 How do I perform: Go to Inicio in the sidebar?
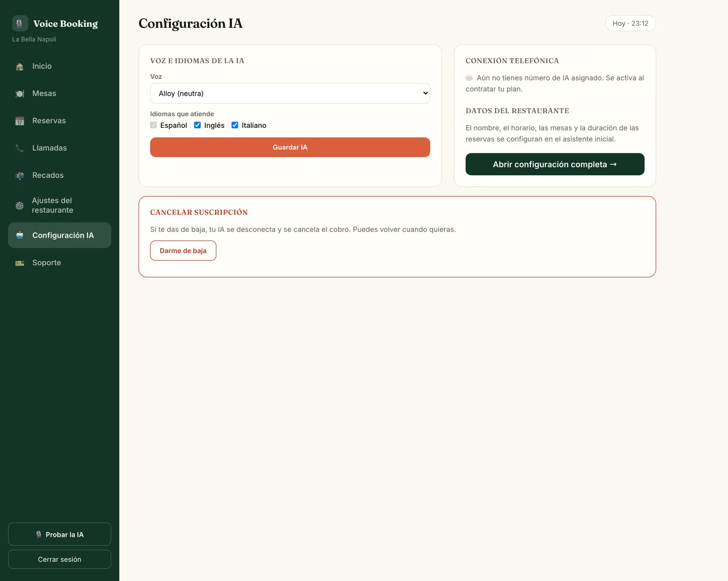pos(60,66)
